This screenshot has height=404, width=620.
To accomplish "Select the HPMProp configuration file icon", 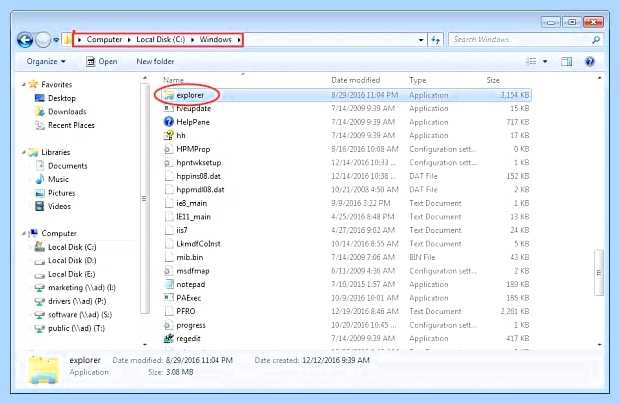I will [168, 149].
